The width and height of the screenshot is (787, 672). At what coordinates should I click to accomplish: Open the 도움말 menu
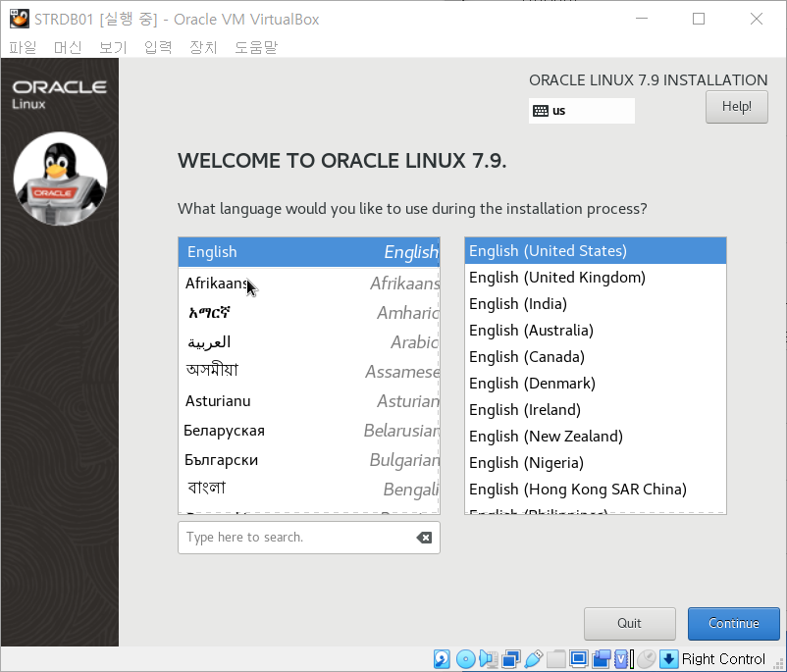[256, 47]
